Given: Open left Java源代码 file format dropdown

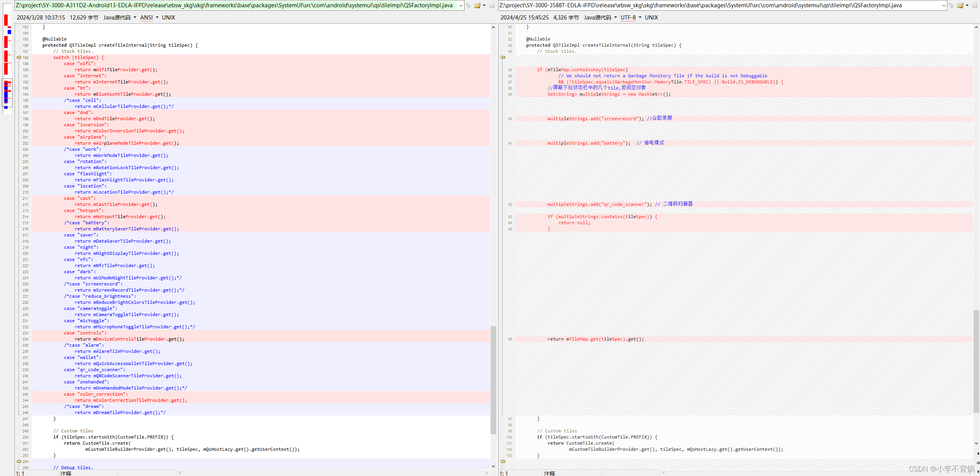Looking at the screenshot, I should coord(119,18).
